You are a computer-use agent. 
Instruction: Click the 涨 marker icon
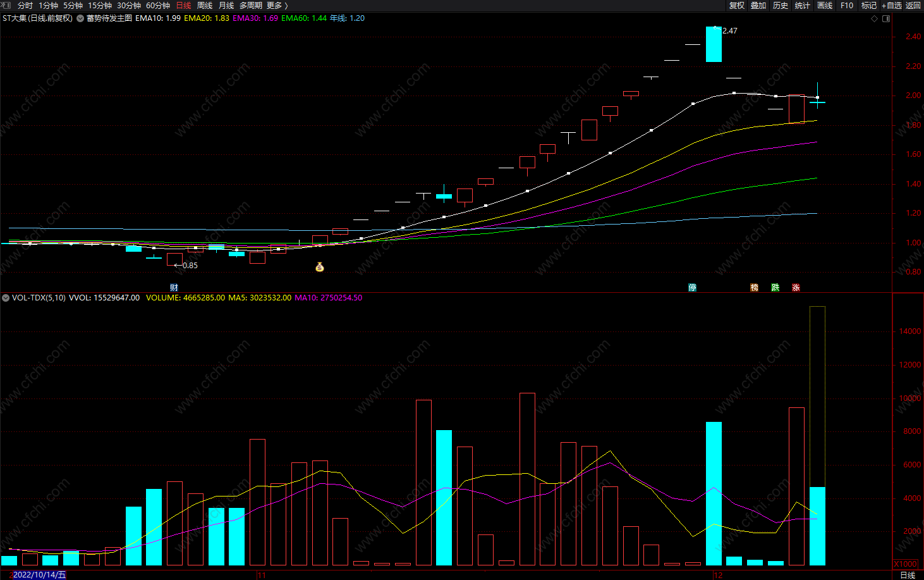[x=796, y=288]
